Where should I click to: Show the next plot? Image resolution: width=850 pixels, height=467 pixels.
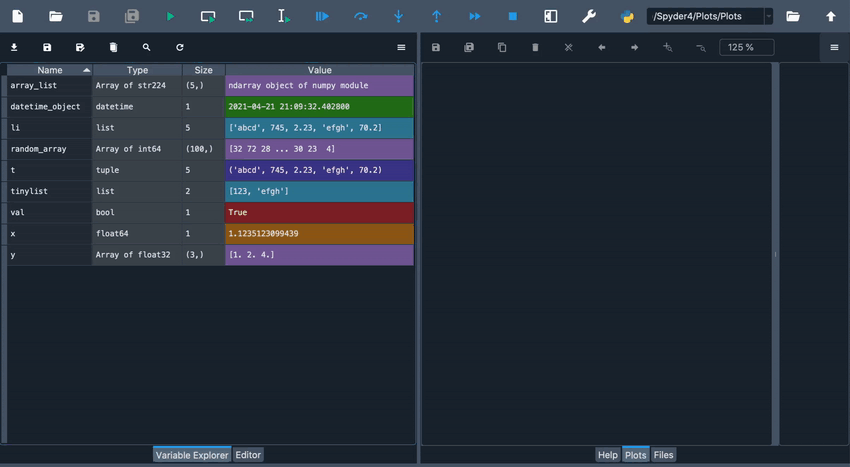click(634, 47)
